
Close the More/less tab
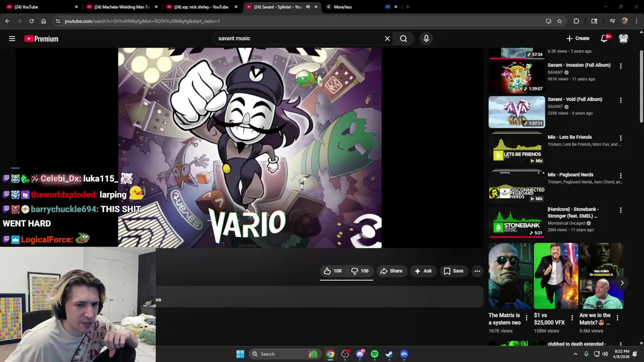(x=395, y=7)
